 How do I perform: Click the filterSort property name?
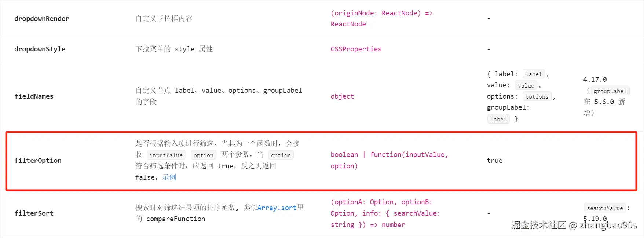pos(34,213)
